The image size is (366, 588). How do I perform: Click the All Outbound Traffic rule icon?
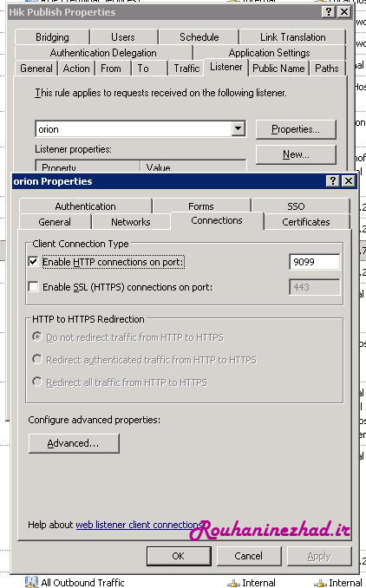tap(32, 582)
